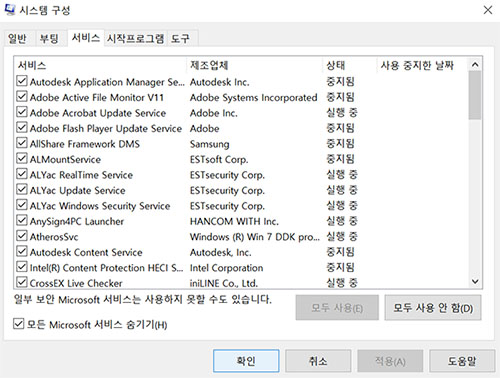Uncheck ALYac Windows Security Service checkbox
Viewport: 500px width, 378px height.
22,205
